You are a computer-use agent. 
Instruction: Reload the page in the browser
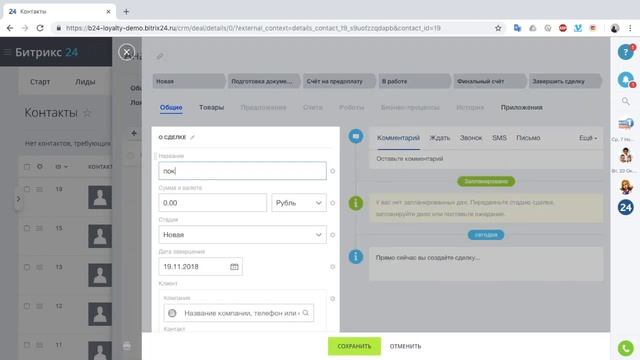tap(40, 28)
